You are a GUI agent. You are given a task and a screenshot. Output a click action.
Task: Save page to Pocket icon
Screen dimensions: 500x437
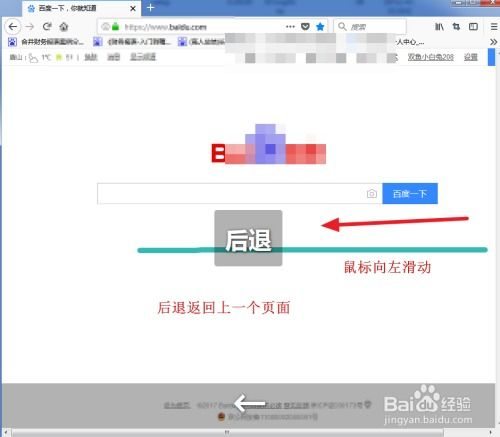[x=305, y=27]
